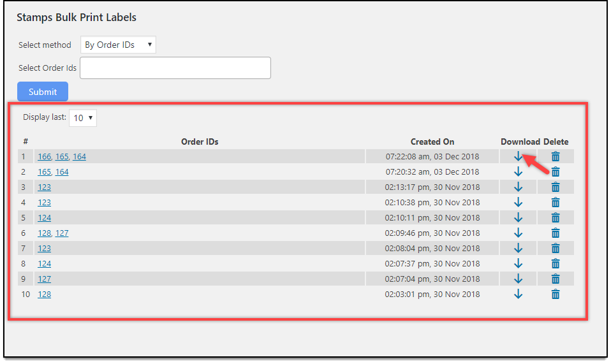Viewport: 611px width, 364px height.
Task: Open order 128 link in row 6
Action: click(x=45, y=233)
